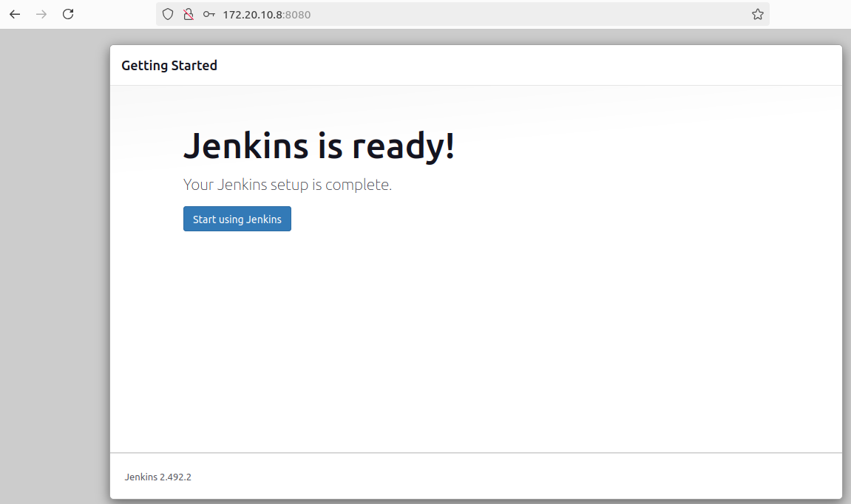The height and width of the screenshot is (504, 851).
Task: Click the Jenkins 2.492.2 version text
Action: [158, 477]
